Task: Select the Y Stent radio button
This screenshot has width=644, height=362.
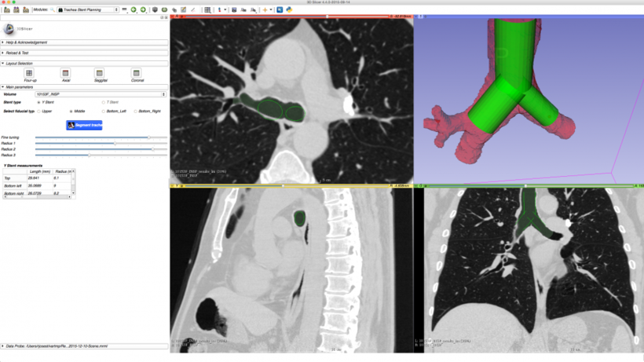Action: (39, 102)
